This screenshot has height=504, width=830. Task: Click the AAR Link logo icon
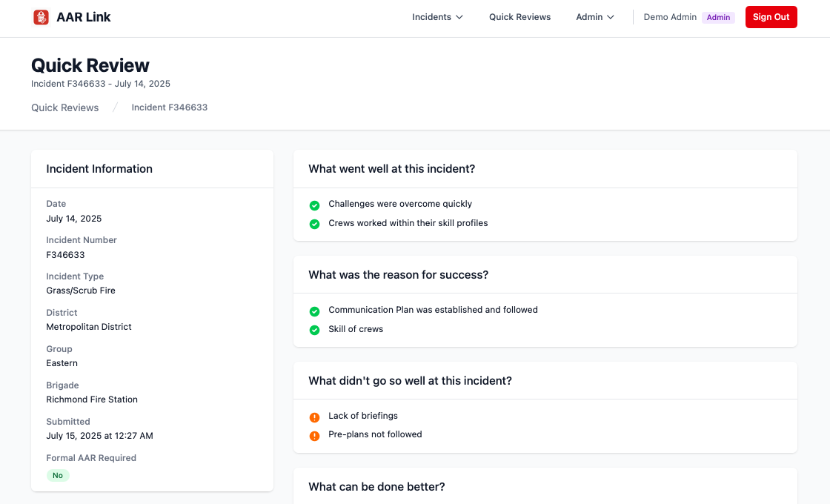[x=42, y=16]
